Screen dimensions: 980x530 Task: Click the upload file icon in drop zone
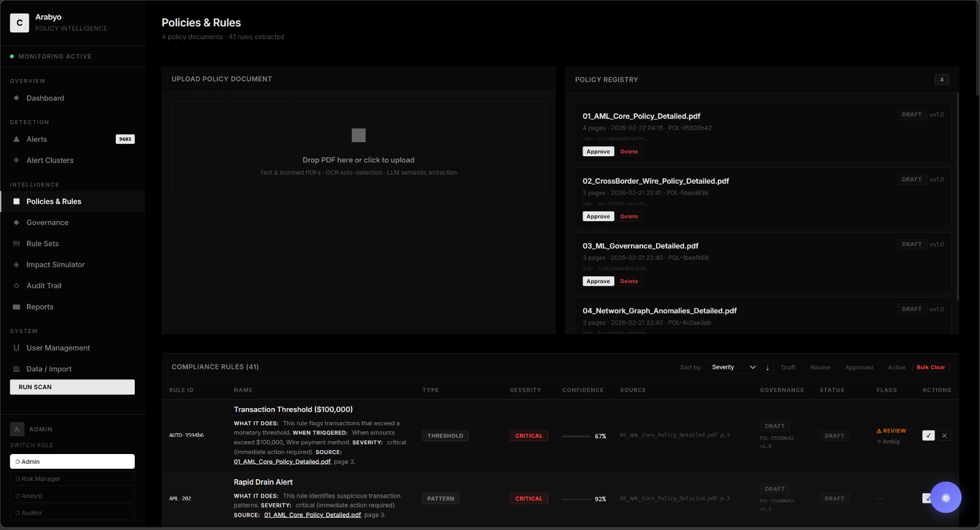(358, 135)
